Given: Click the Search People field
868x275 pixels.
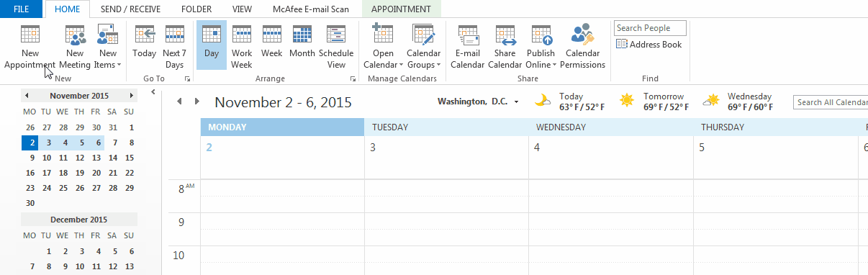Looking at the screenshot, I should (x=650, y=28).
